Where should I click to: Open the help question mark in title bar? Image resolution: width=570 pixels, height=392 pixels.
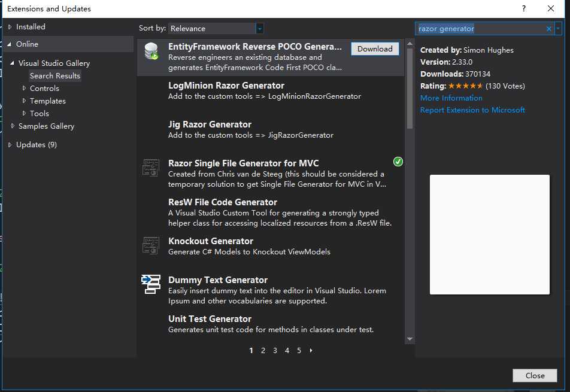524,8
